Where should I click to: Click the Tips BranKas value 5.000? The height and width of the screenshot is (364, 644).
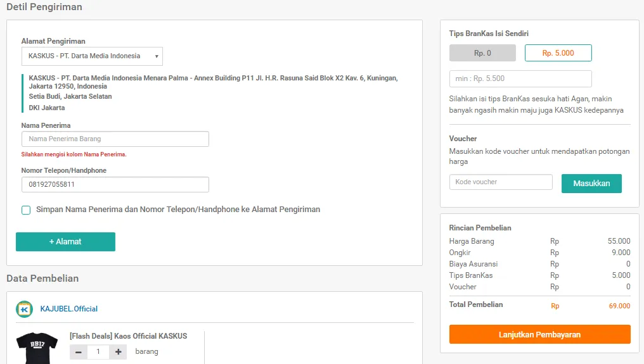[x=621, y=275]
